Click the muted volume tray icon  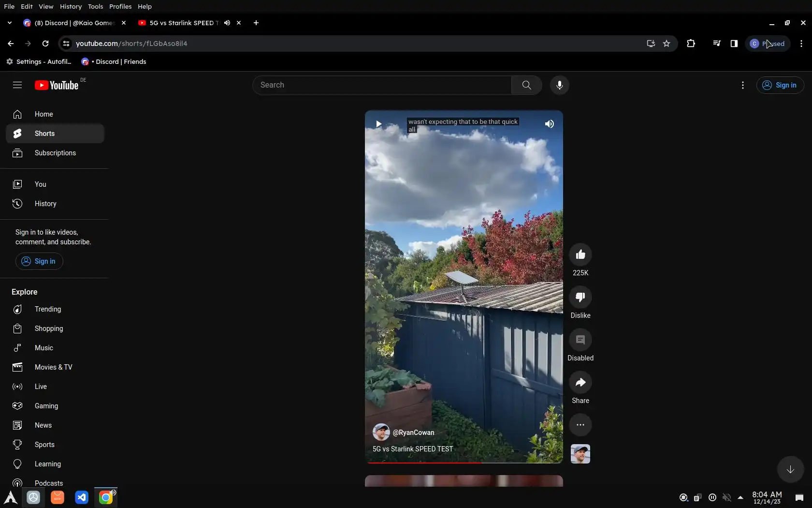pyautogui.click(x=726, y=497)
